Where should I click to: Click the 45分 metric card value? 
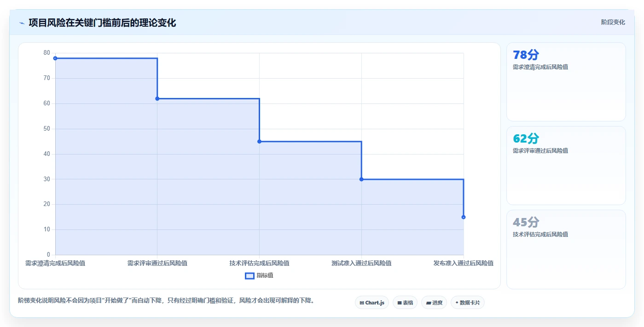tap(526, 222)
